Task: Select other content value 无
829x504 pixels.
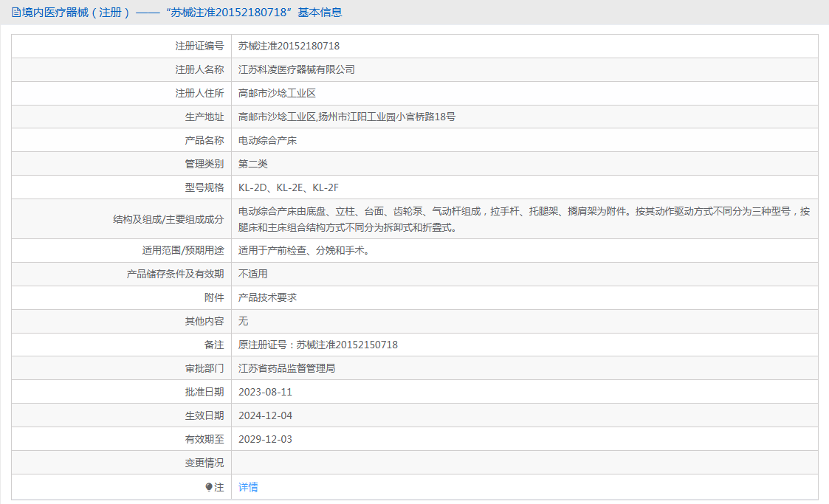Action: tap(243, 321)
